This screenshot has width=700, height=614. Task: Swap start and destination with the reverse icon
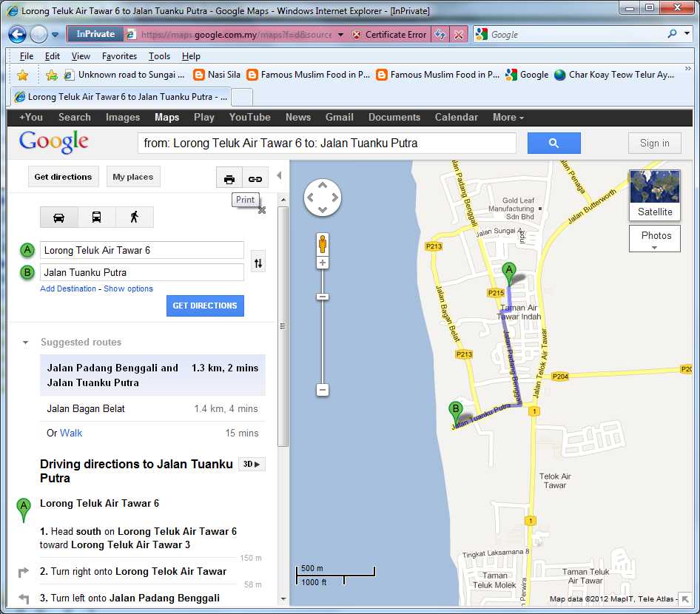(x=258, y=262)
